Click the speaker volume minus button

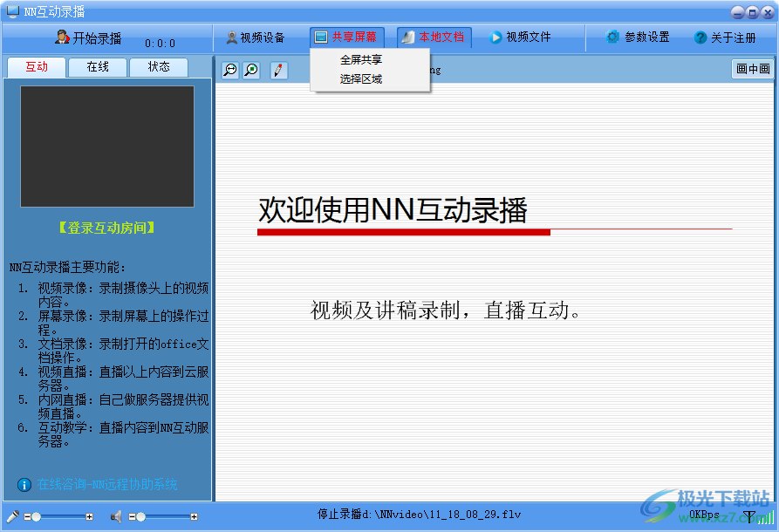pos(132,517)
